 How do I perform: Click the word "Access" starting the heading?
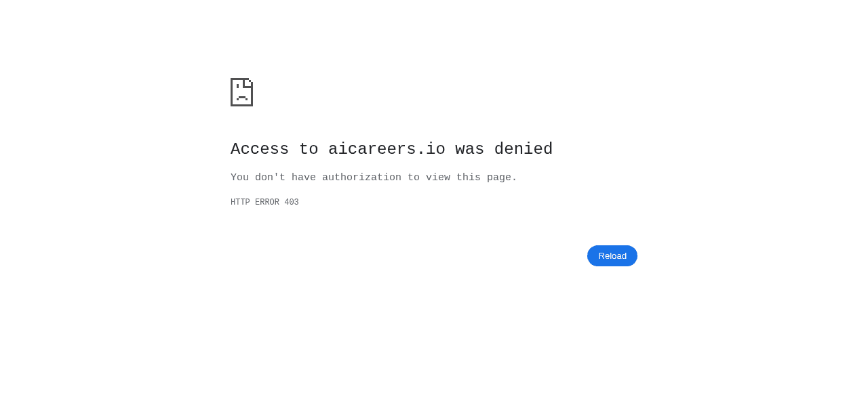(260, 149)
